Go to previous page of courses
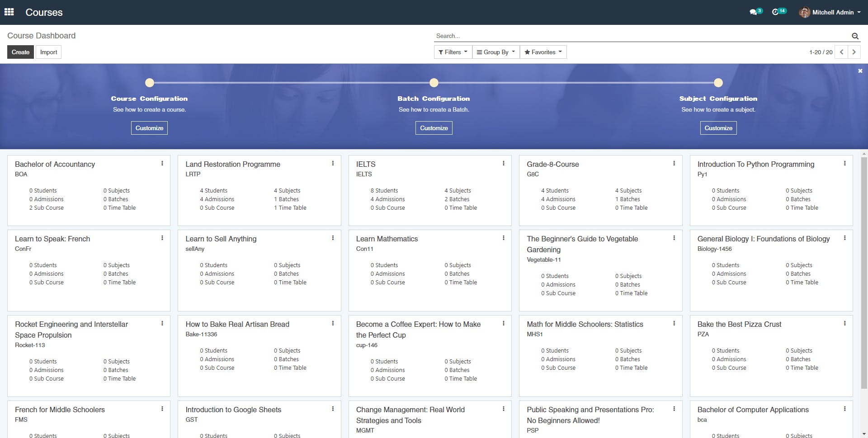Viewport: 868px width, 438px height. click(841, 52)
